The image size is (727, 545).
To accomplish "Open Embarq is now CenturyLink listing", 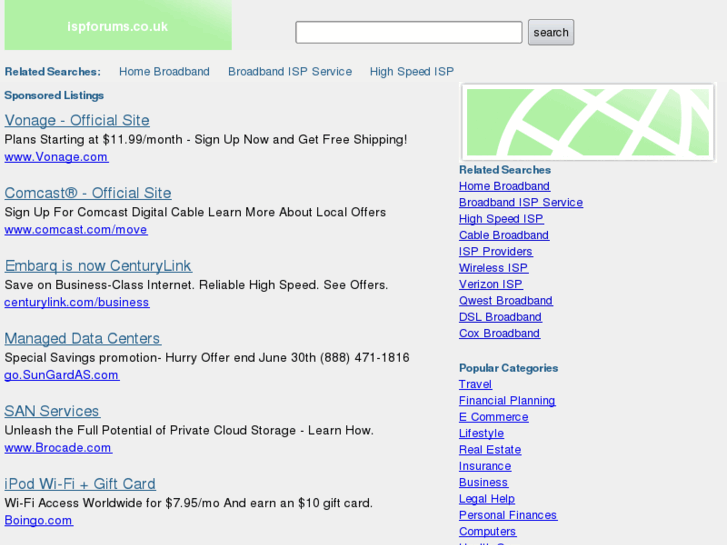I will click(98, 266).
